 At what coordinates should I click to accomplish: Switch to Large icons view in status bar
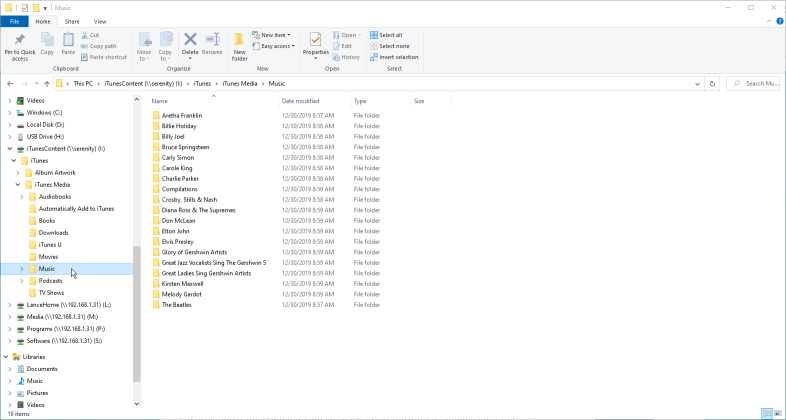[778, 413]
